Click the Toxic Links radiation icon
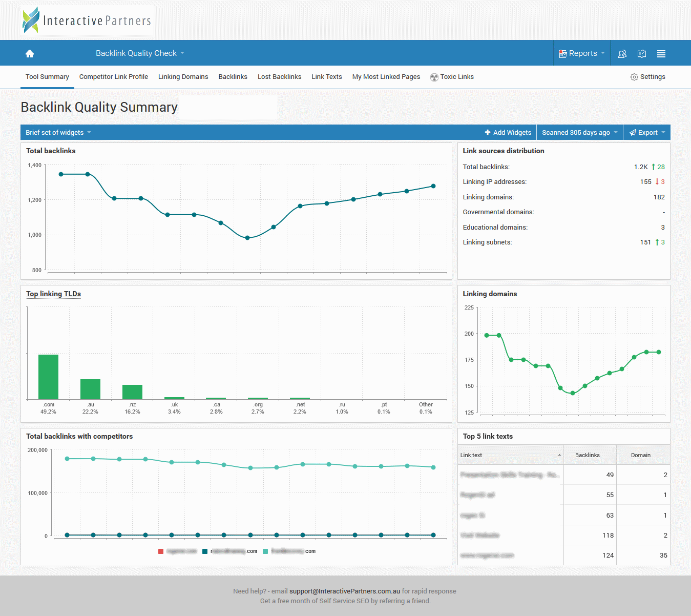 [434, 77]
